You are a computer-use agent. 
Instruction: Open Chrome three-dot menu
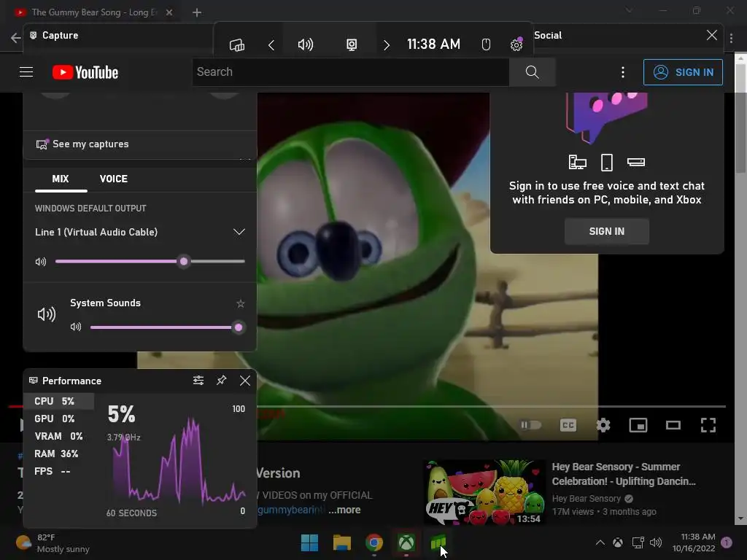point(731,38)
